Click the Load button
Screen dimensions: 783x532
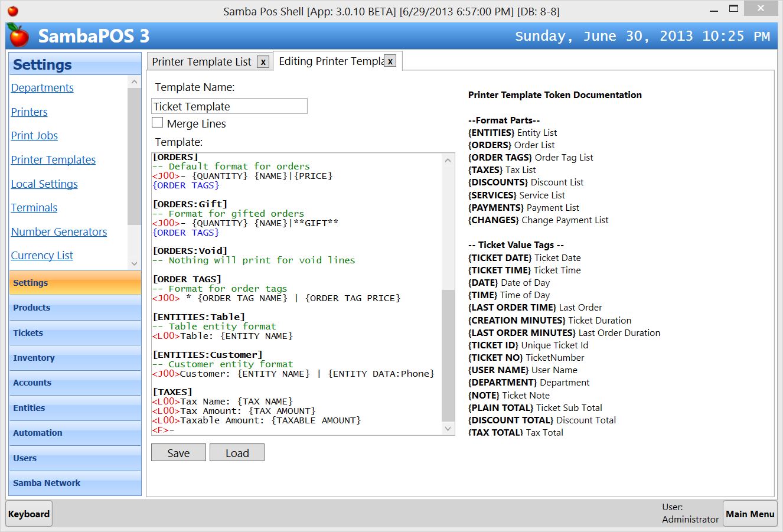[x=237, y=452]
